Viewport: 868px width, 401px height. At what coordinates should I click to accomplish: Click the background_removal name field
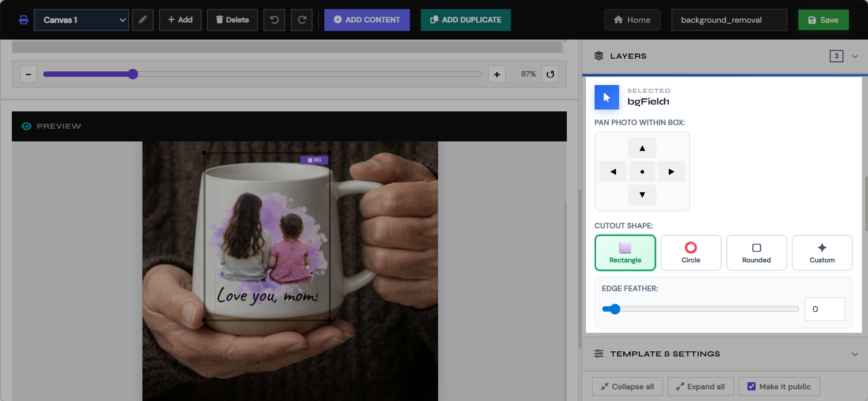729,20
